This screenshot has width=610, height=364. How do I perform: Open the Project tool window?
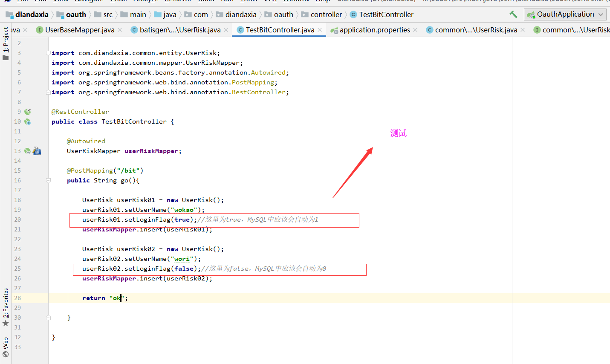tap(6, 43)
